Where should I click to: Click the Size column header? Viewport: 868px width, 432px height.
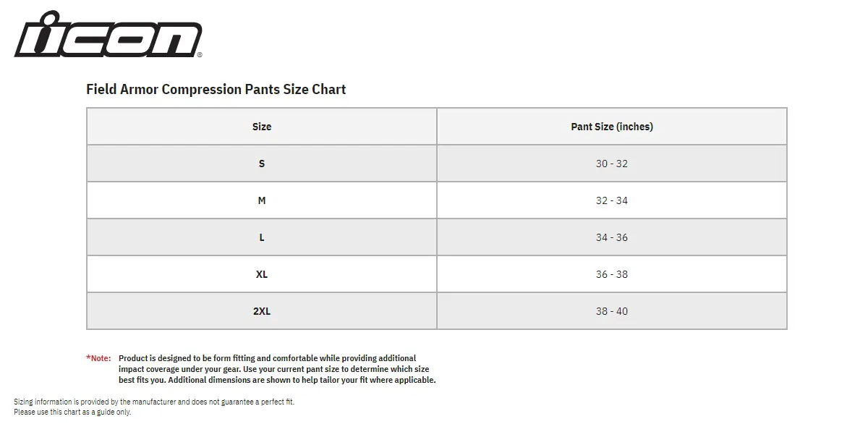tap(262, 127)
